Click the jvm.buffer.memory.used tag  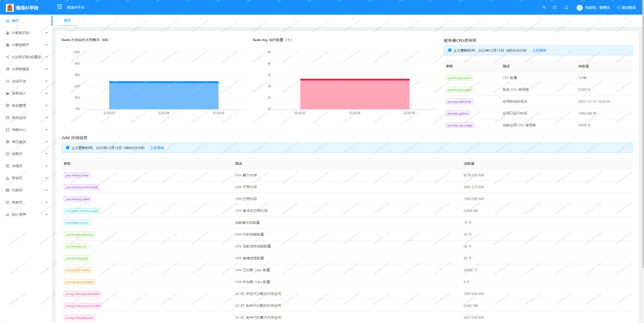[81, 210]
